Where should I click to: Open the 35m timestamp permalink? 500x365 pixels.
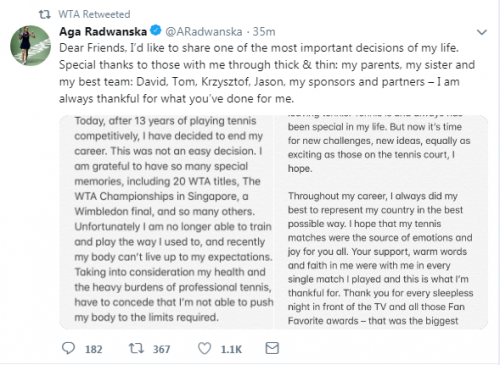(264, 32)
